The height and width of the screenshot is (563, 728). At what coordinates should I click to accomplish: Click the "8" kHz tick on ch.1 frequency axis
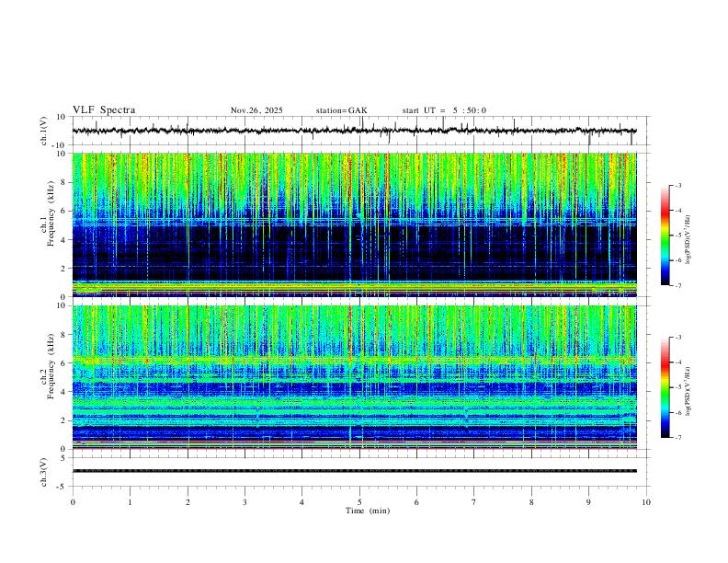pyautogui.click(x=63, y=182)
